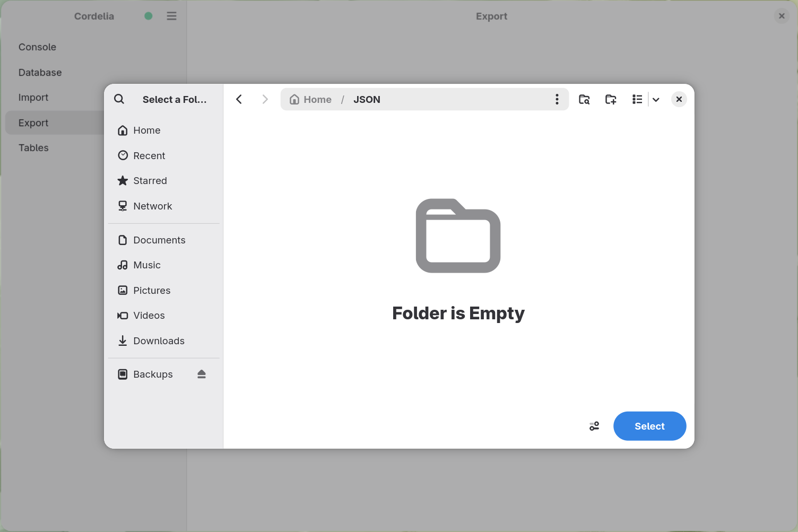Close the Cordelia Export window
The width and height of the screenshot is (798, 532).
click(x=782, y=16)
